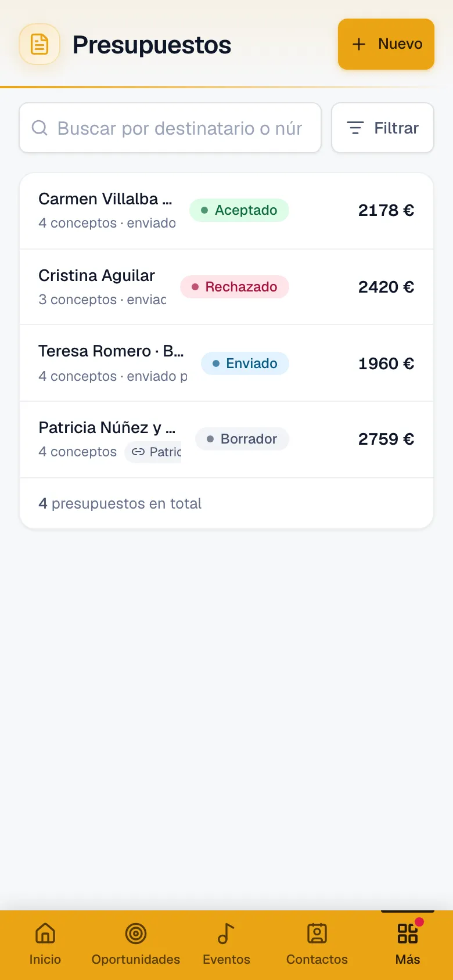This screenshot has height=980, width=453.
Task: Click the filter lines icon
Action: tap(355, 128)
